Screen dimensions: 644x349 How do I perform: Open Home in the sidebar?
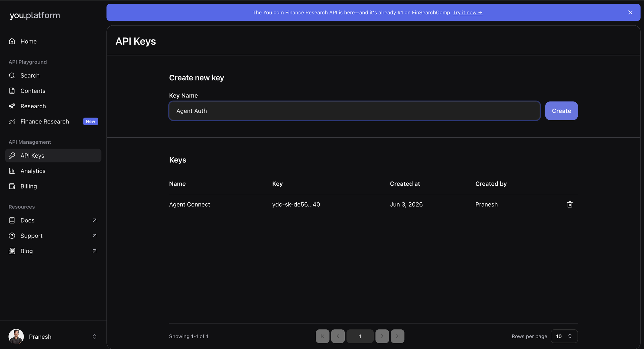[x=53, y=41]
